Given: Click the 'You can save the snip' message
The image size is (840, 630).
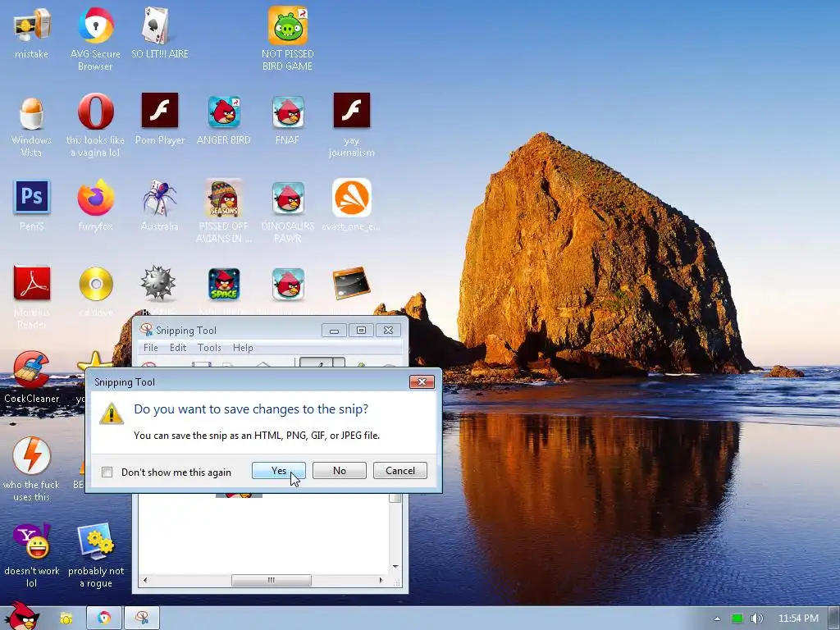Looking at the screenshot, I should pyautogui.click(x=257, y=436).
